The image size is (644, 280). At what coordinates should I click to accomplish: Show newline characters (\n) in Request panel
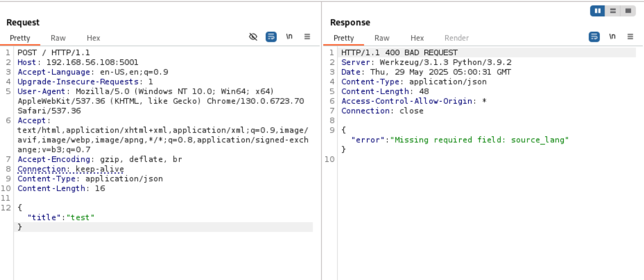pos(289,37)
